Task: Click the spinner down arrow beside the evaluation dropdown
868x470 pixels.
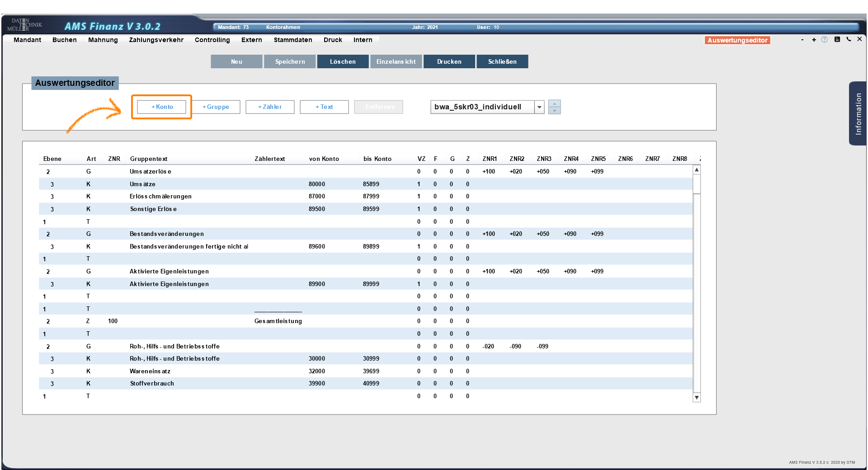Action: (x=554, y=111)
